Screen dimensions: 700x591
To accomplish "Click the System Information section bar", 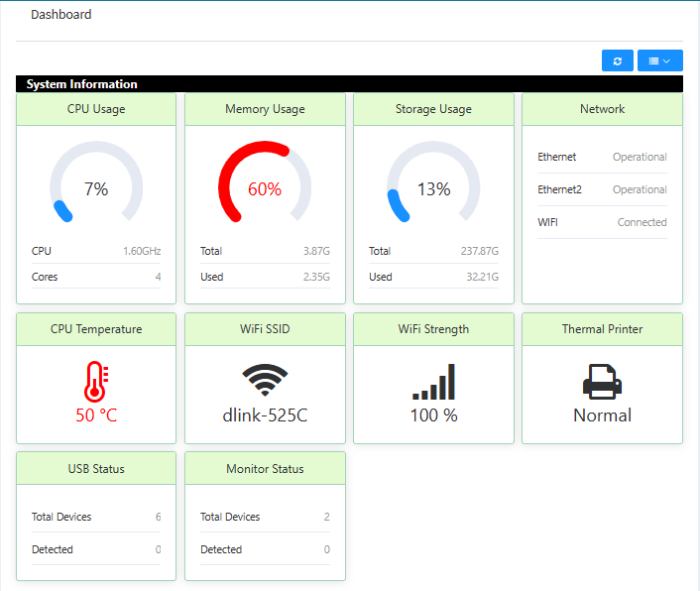I will click(349, 84).
